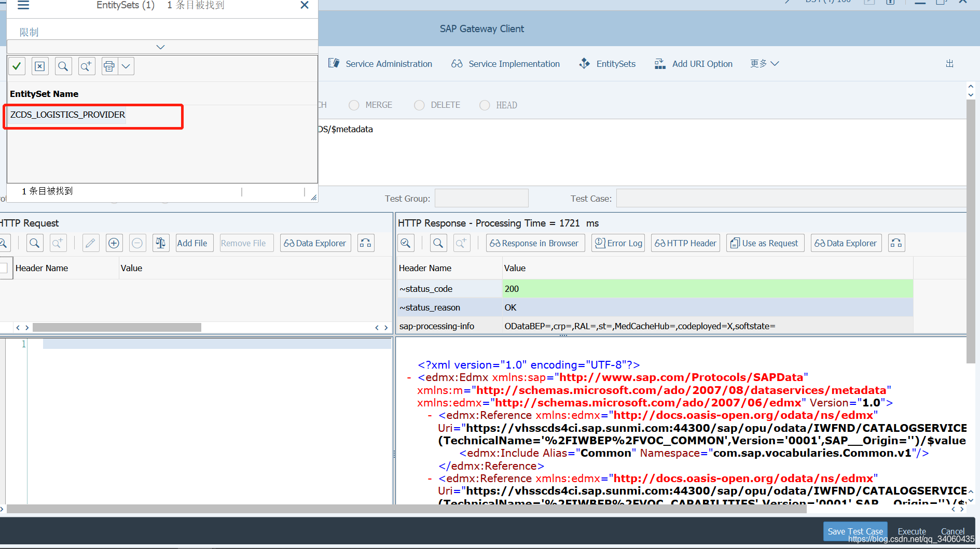This screenshot has height=549, width=980.
Task: Click Save Test Case button
Action: click(855, 531)
